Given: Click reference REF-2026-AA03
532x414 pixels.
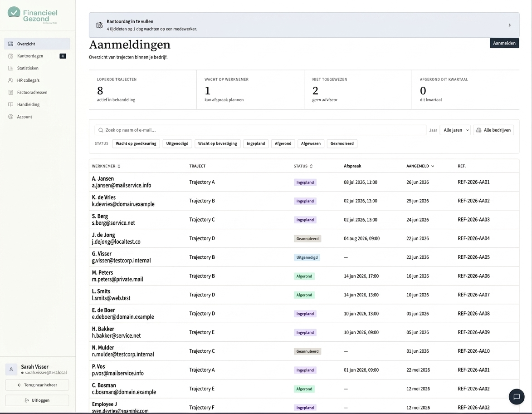Looking at the screenshot, I should pyautogui.click(x=473, y=220).
